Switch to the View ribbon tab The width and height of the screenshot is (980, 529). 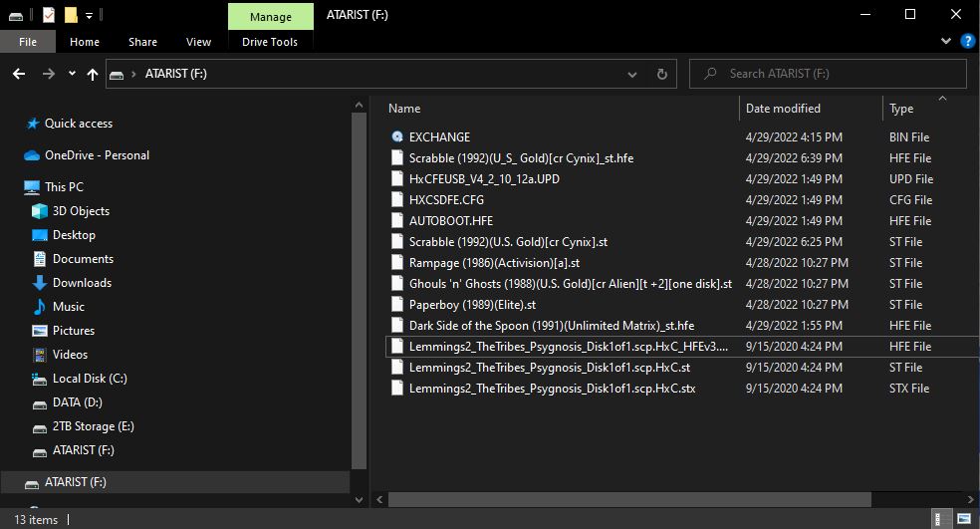198,42
